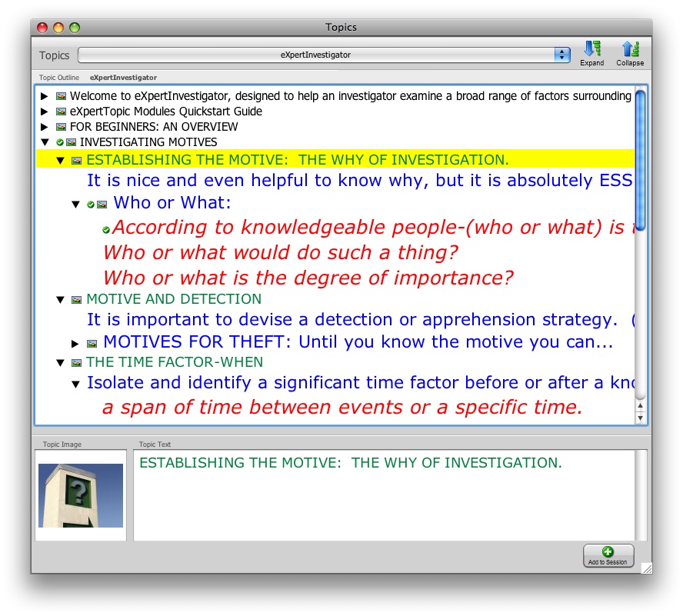Expand the FOR BEGINNERS: AN OVERVIEW row

[x=44, y=127]
